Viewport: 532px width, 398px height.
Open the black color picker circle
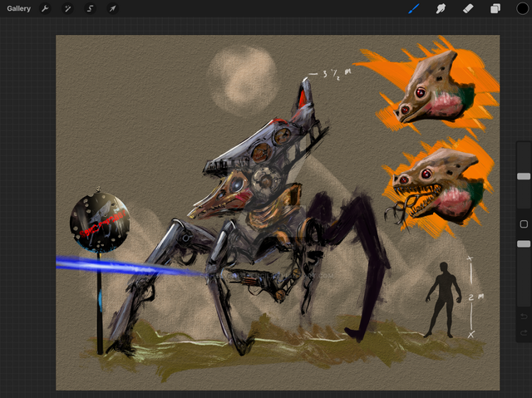click(x=521, y=8)
